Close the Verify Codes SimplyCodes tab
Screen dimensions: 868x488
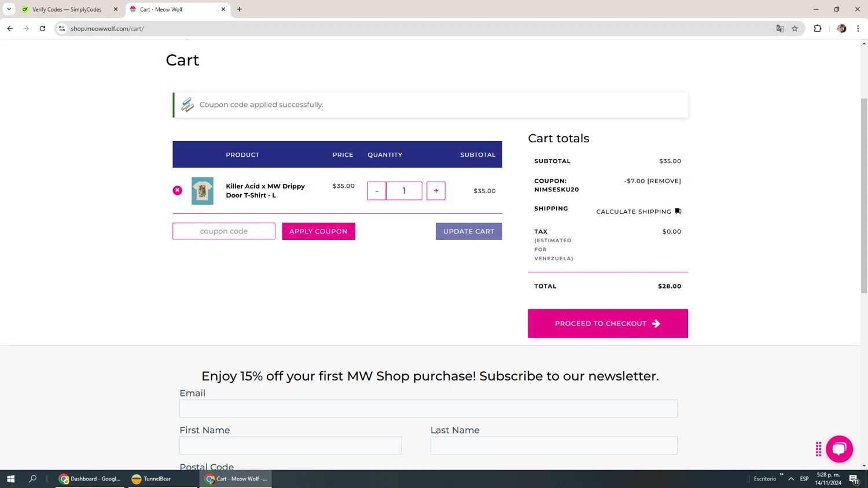[116, 9]
